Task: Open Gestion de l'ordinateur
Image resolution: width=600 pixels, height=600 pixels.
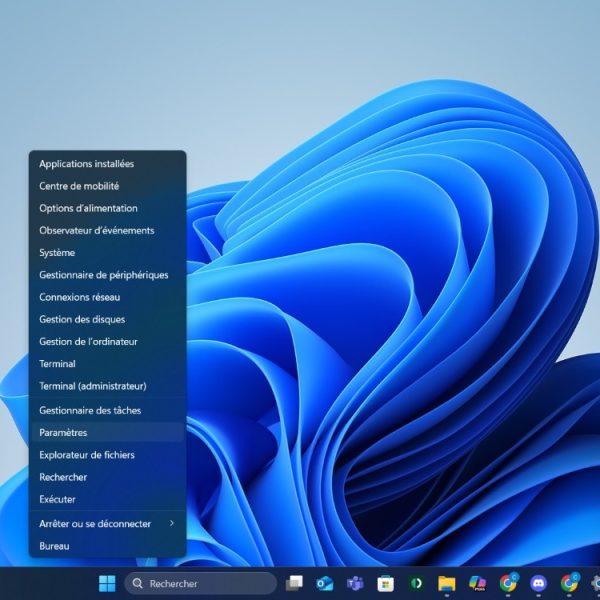Action: click(108, 341)
